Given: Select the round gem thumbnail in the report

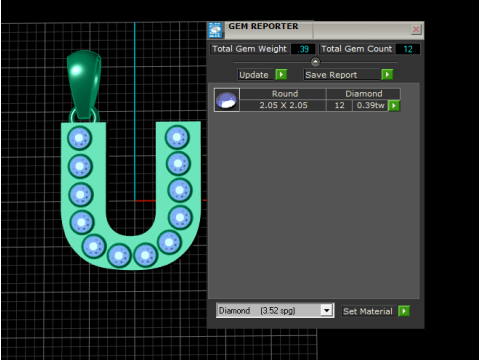Looking at the screenshot, I should click(x=227, y=100).
